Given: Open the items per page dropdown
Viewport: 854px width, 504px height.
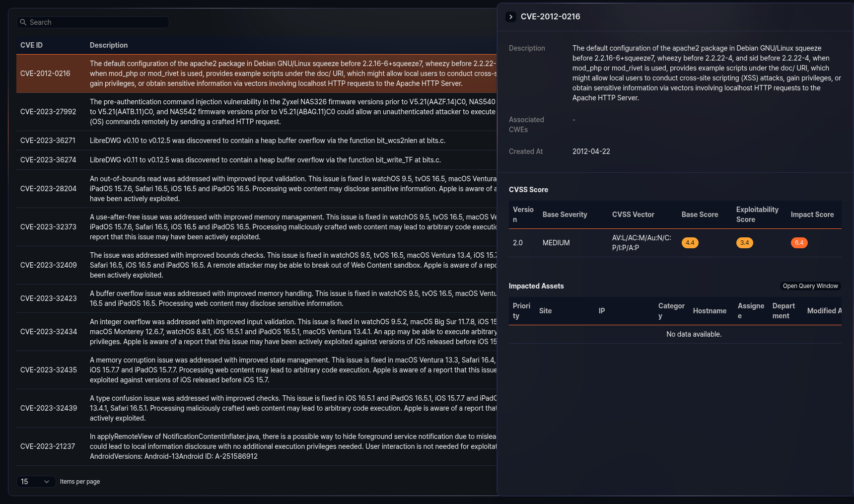Looking at the screenshot, I should click(x=36, y=482).
